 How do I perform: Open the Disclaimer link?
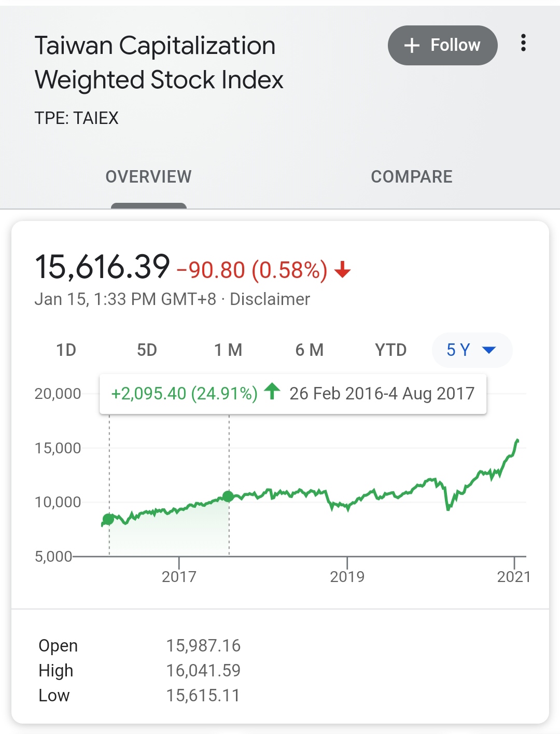tap(270, 299)
